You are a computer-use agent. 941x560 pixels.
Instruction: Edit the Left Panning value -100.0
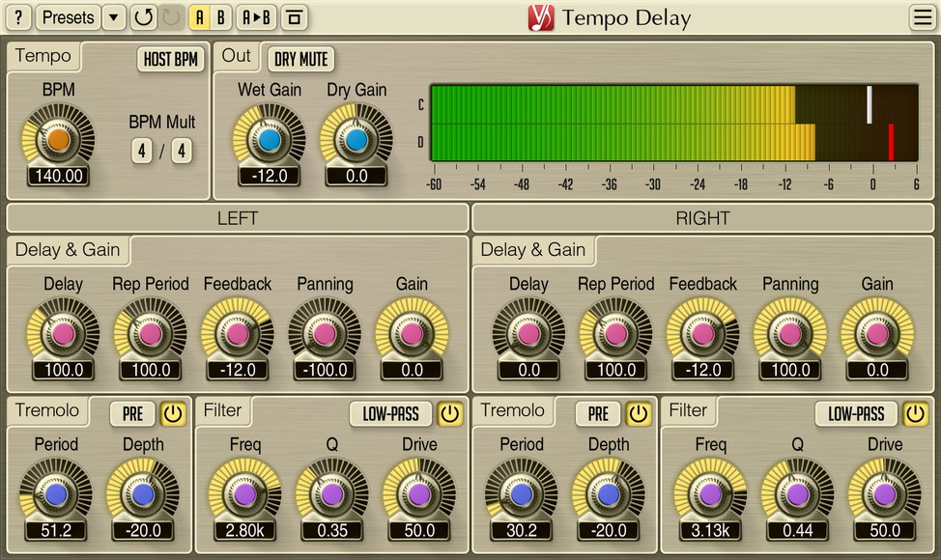point(325,370)
